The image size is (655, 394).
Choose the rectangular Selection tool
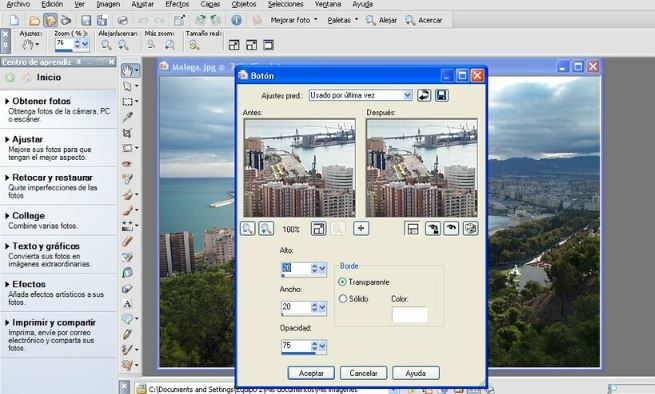click(x=128, y=102)
